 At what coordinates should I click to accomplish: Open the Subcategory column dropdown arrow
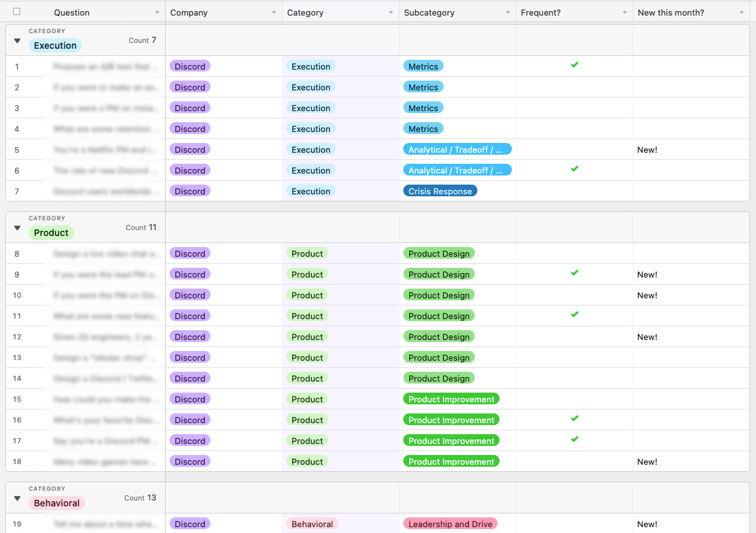click(x=508, y=13)
